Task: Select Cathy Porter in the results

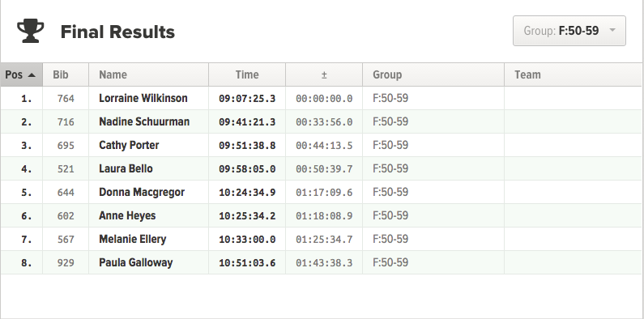Action: tap(321, 145)
